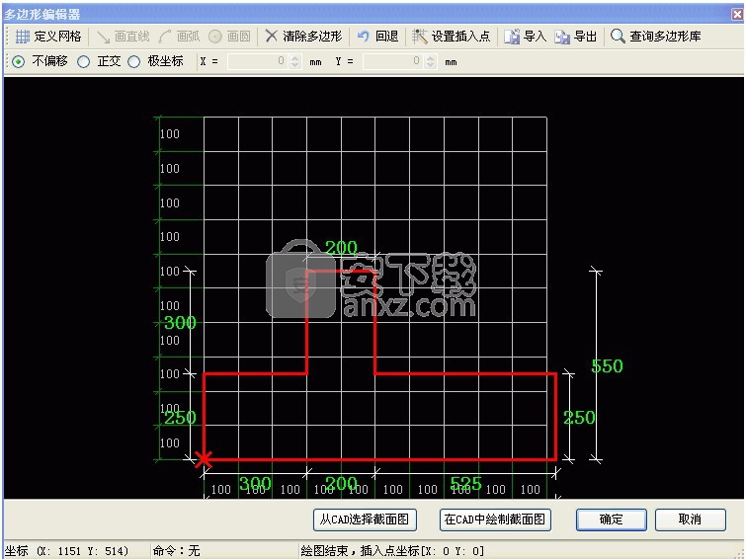The width and height of the screenshot is (746, 560).
Task: Increase the Y value with up arrow
Action: pos(431,58)
